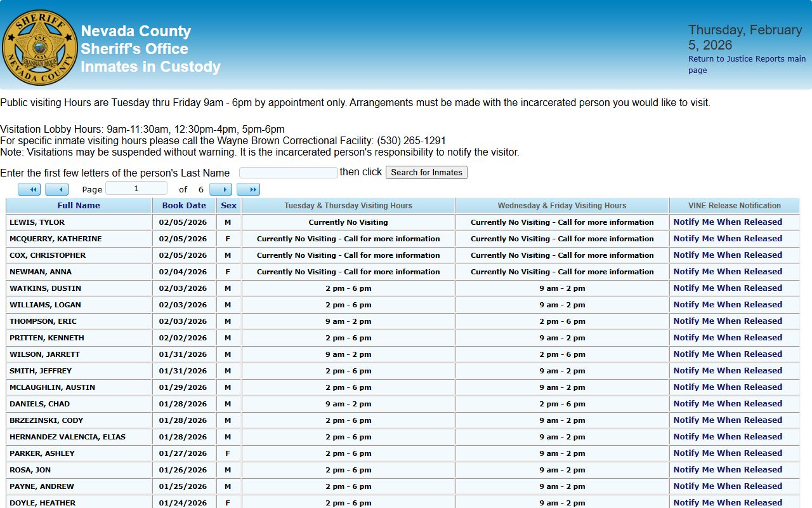Select release notification for Anna Newman
Image resolution: width=812 pixels, height=508 pixels.
pyautogui.click(x=728, y=272)
